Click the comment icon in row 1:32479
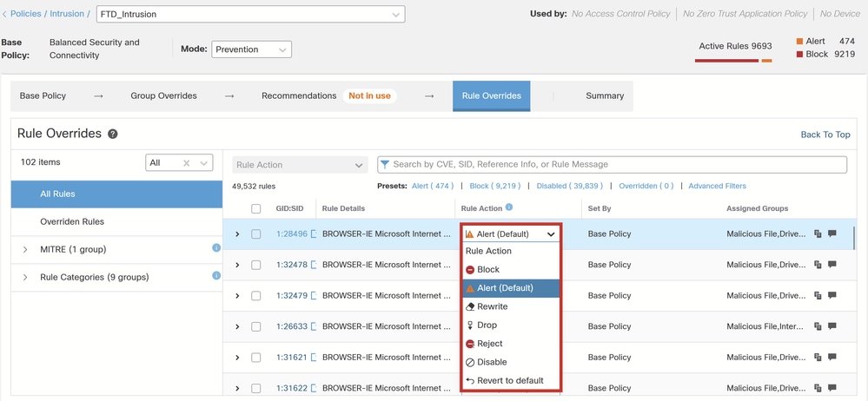 point(832,296)
